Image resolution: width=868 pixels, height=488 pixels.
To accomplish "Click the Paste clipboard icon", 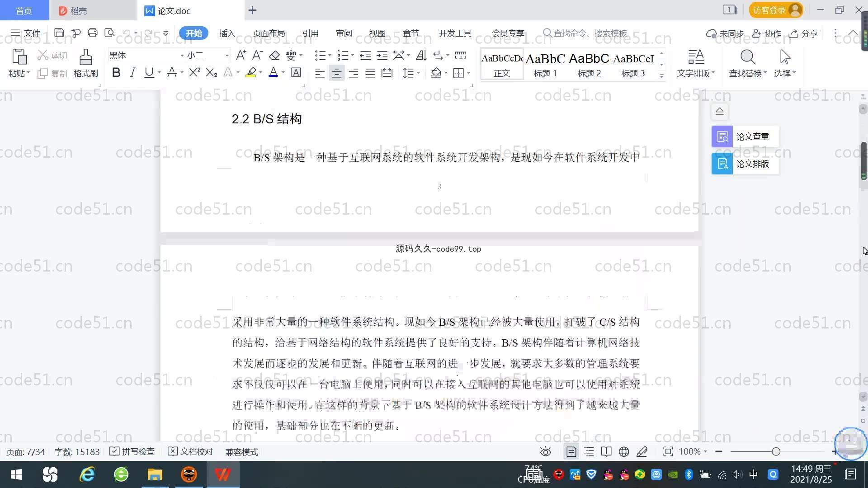I will point(19,57).
